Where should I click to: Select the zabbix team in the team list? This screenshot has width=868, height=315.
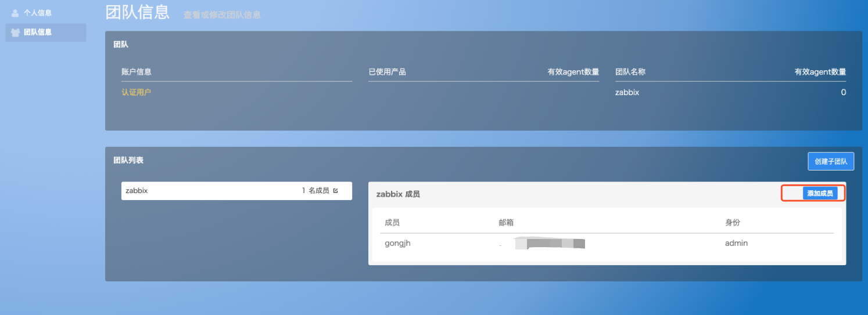click(x=137, y=190)
